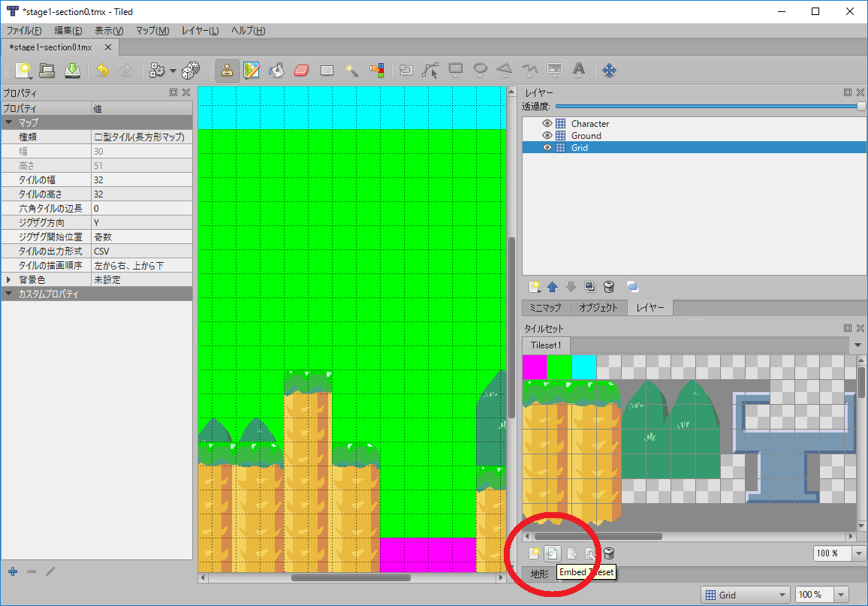
Task: Open the Tileset1 dropdown
Action: pos(856,345)
